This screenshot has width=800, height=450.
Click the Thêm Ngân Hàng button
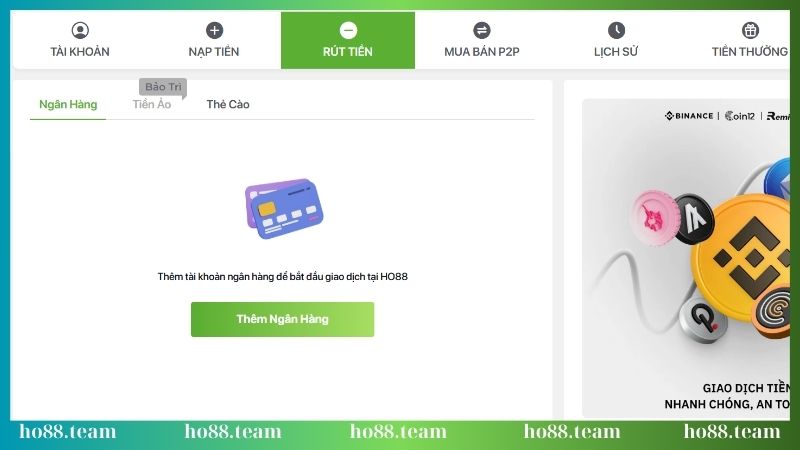(x=282, y=319)
